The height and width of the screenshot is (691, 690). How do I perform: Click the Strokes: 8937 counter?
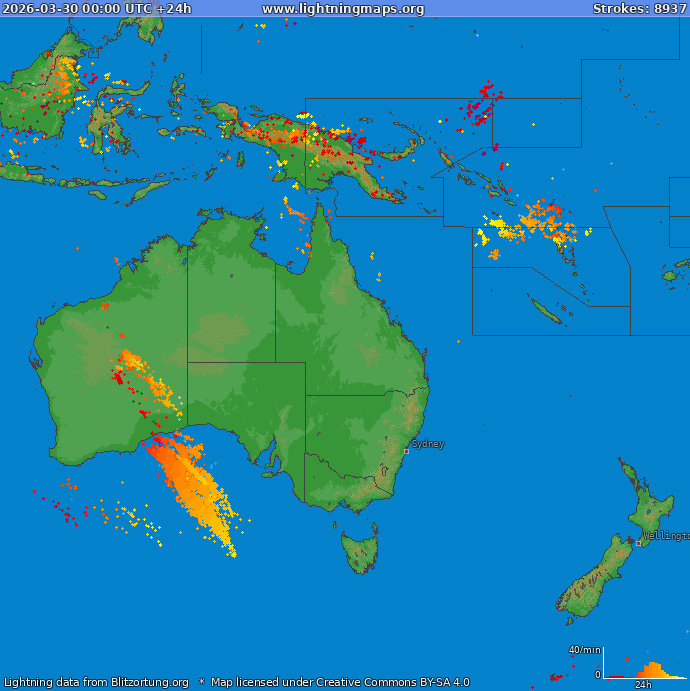[x=639, y=9]
